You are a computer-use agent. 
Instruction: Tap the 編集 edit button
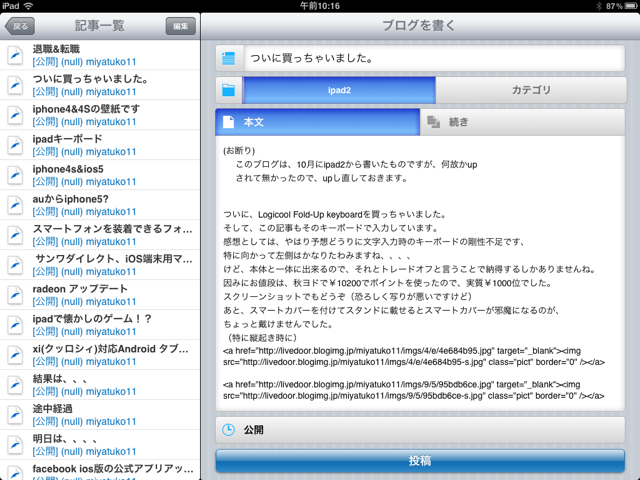pos(180,27)
